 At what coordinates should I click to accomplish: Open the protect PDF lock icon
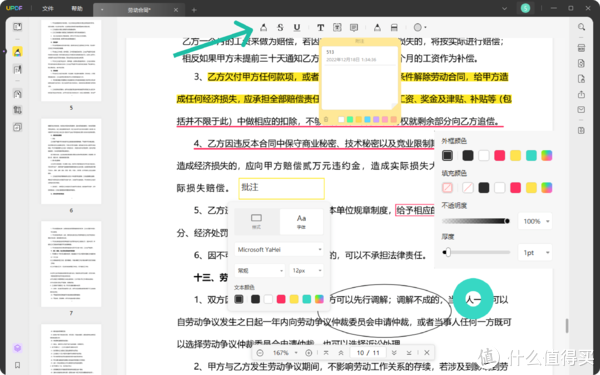pos(581,79)
